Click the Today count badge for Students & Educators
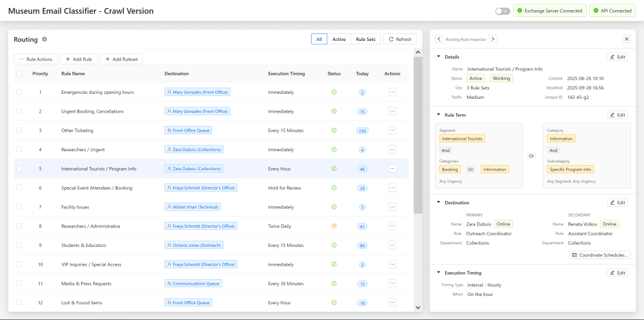 point(362,246)
